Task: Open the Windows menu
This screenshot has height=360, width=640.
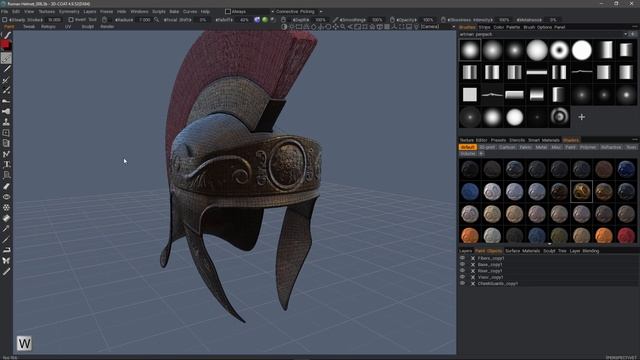Action: click(x=139, y=12)
